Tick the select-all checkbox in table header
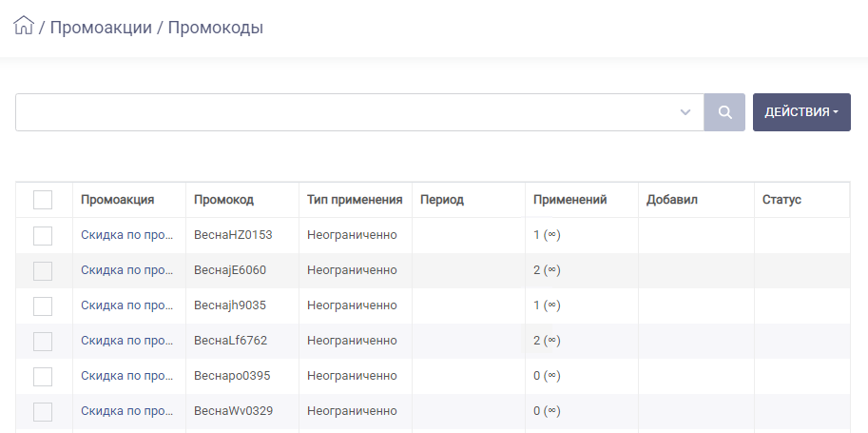 (x=43, y=200)
